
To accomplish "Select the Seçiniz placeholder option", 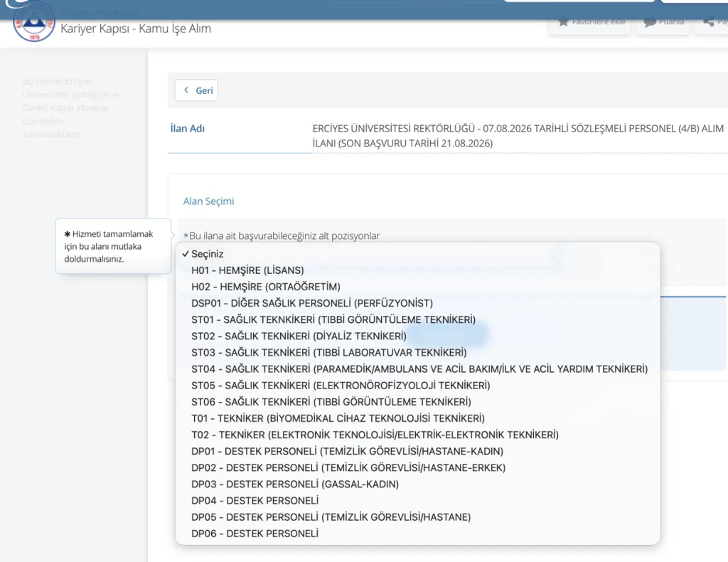I will [x=417, y=254].
